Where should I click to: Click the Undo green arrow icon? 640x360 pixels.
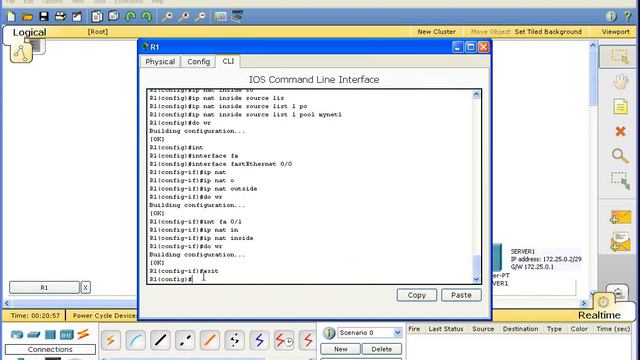(x=130, y=16)
